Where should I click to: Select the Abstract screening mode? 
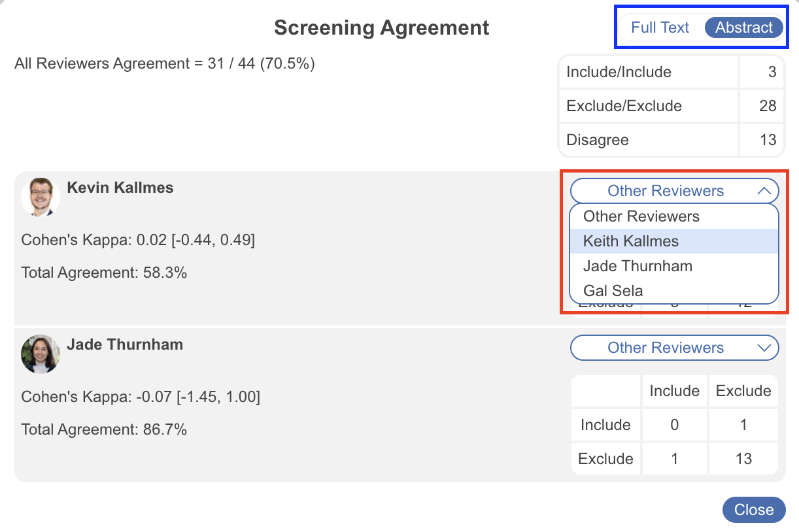click(x=743, y=27)
